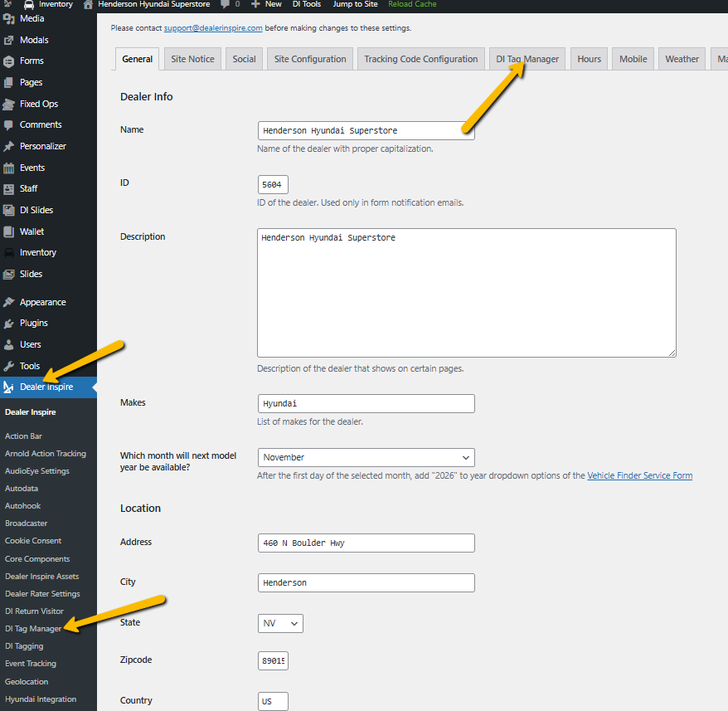Click the Inventory car icon in sidebar
This screenshot has width=728, height=711.
[x=9, y=252]
